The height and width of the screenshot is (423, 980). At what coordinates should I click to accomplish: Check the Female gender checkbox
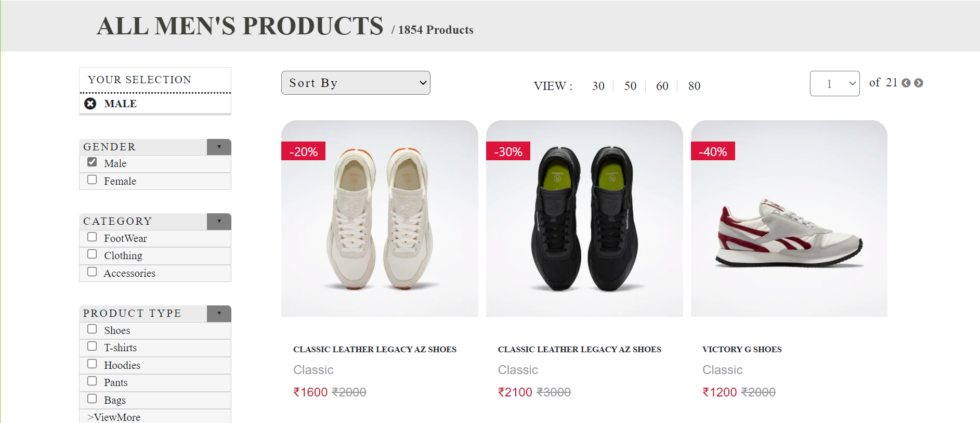(92, 180)
